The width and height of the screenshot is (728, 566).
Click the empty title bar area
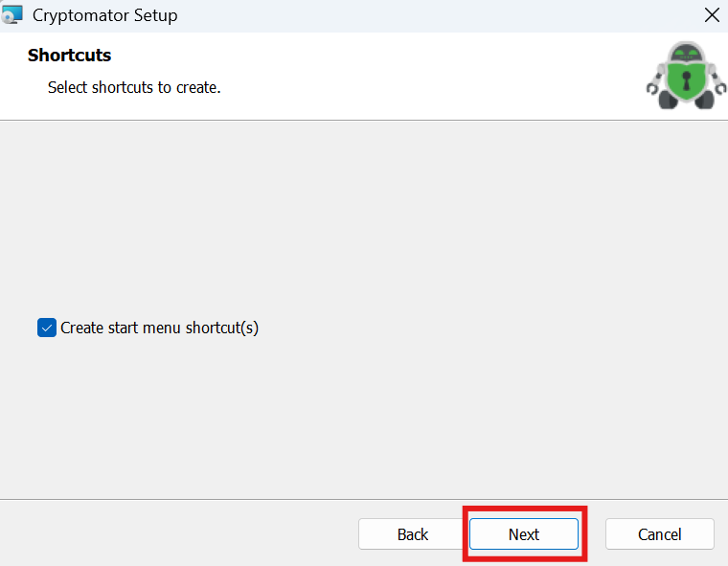coord(431,15)
